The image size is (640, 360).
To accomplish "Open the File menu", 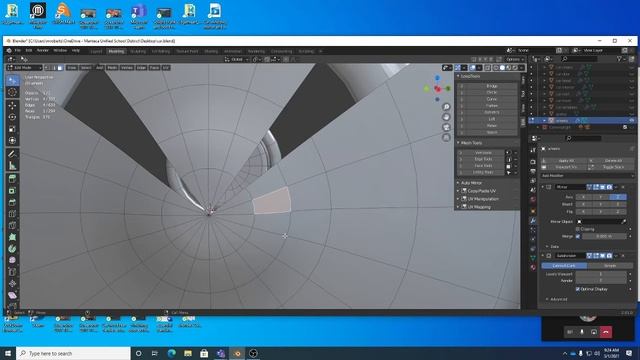I will click(18, 51).
